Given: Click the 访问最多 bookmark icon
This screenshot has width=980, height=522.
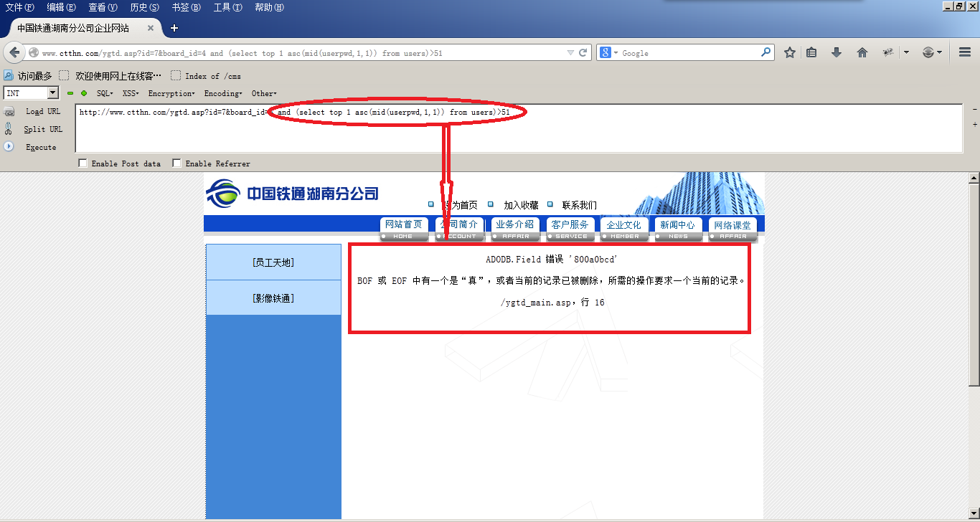Looking at the screenshot, I should [9, 75].
